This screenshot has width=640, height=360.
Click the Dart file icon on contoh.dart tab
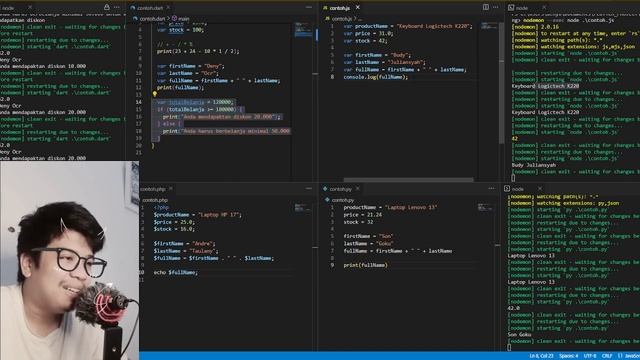pos(133,8)
